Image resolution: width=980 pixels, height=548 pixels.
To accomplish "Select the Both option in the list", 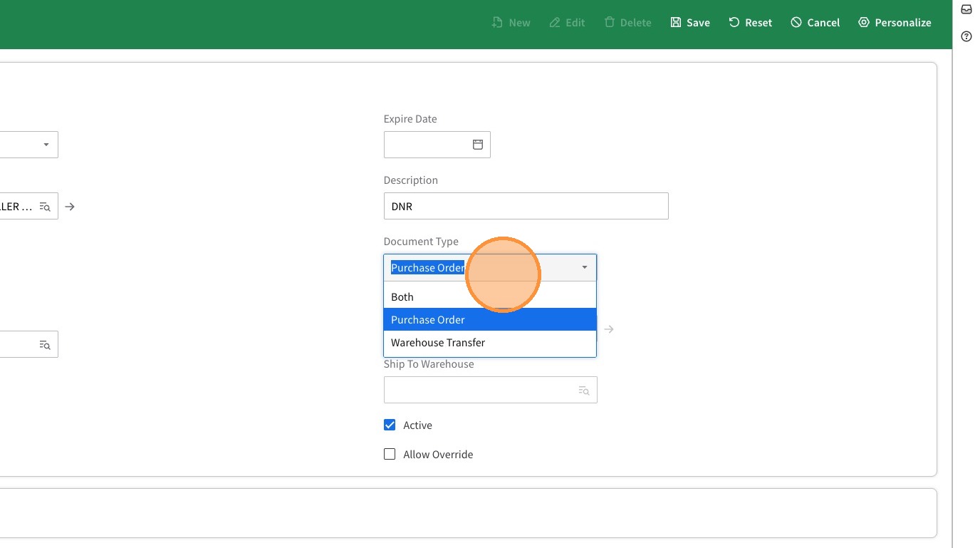I will [490, 297].
